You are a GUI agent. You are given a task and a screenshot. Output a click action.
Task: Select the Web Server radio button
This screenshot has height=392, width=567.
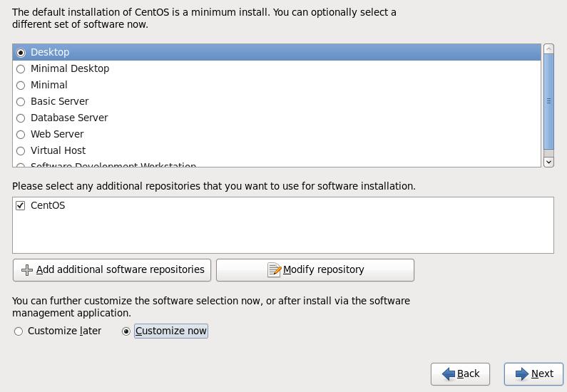tap(21, 135)
